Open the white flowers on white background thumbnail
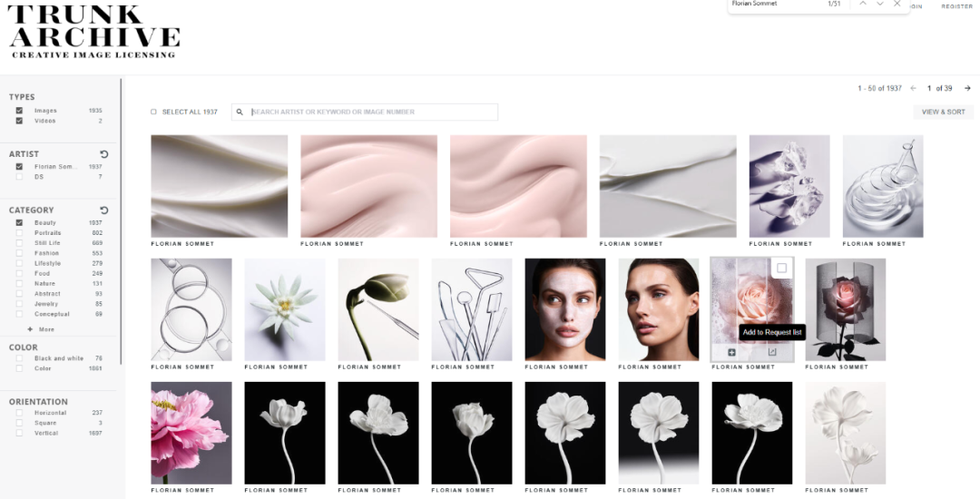The height and width of the screenshot is (499, 980). click(x=845, y=433)
